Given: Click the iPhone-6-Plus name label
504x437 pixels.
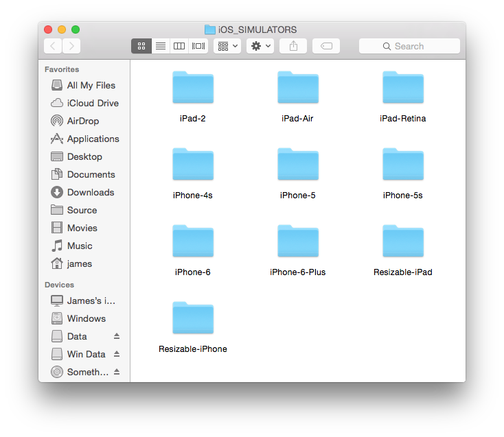Looking at the screenshot, I should pos(298,272).
